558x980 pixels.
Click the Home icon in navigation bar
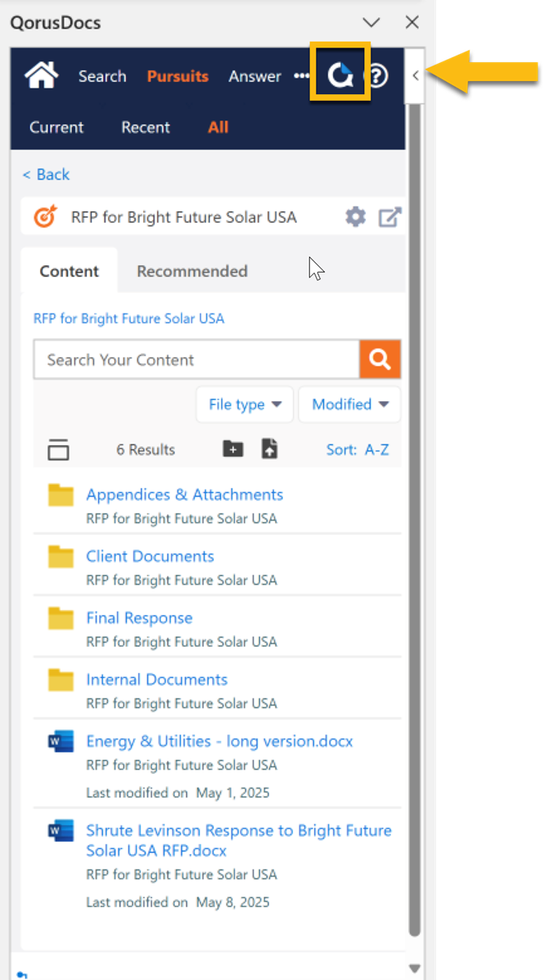[42, 76]
